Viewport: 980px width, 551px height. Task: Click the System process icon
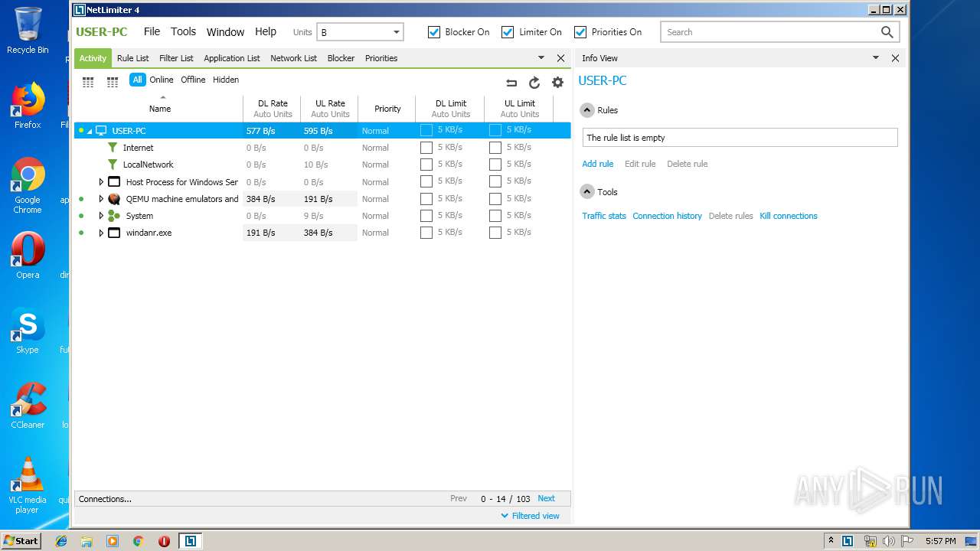[114, 216]
